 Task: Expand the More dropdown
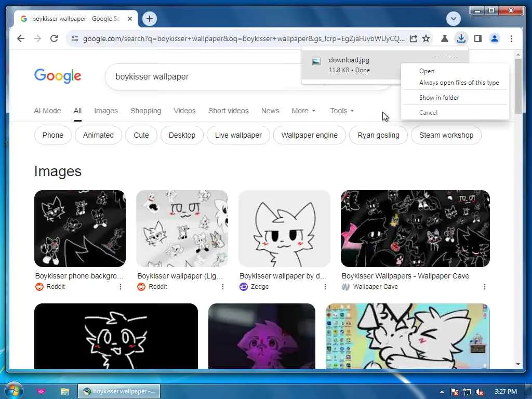(x=303, y=111)
